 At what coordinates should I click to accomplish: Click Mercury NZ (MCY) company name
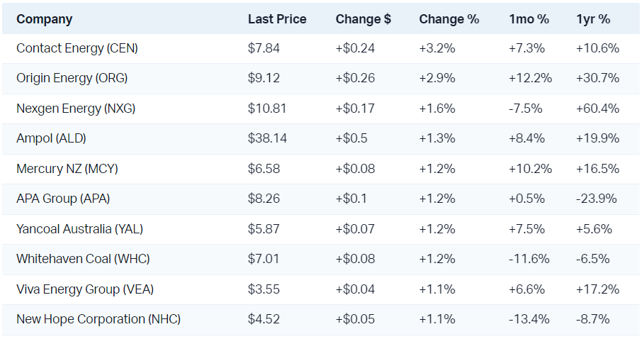[67, 169]
